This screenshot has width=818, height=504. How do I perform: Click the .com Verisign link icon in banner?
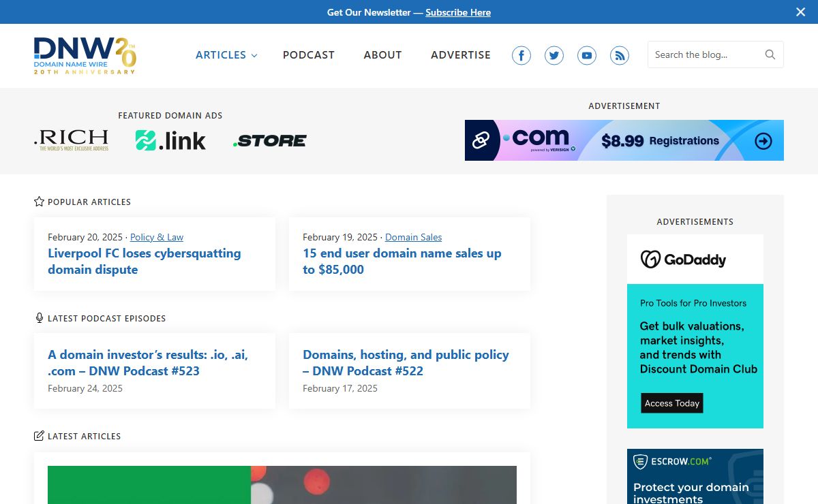click(481, 140)
